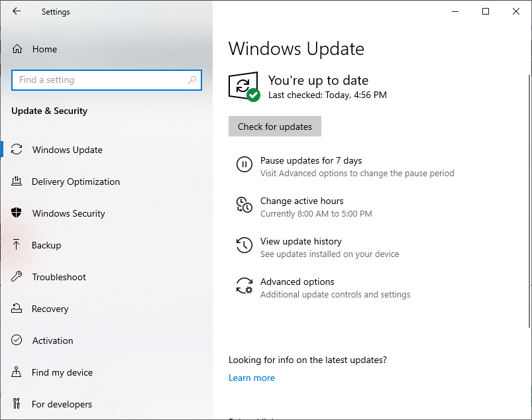Image resolution: width=532 pixels, height=420 pixels.
Task: Close the Settings window
Action: click(x=515, y=11)
